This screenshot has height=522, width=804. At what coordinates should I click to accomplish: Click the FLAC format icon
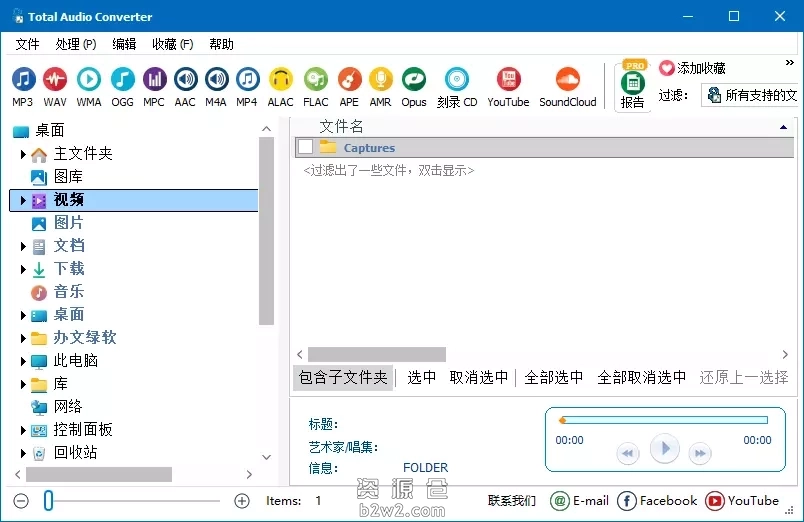(x=316, y=86)
